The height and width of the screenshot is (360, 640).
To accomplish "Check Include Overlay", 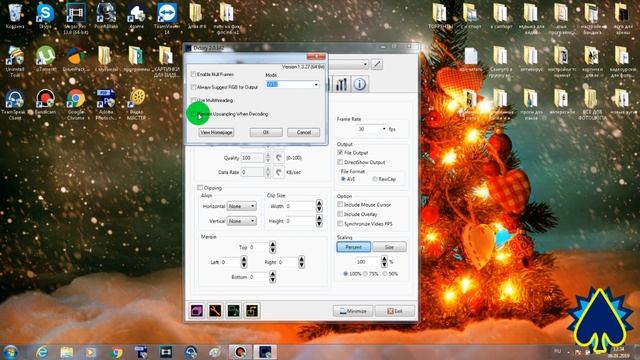I will coord(340,214).
